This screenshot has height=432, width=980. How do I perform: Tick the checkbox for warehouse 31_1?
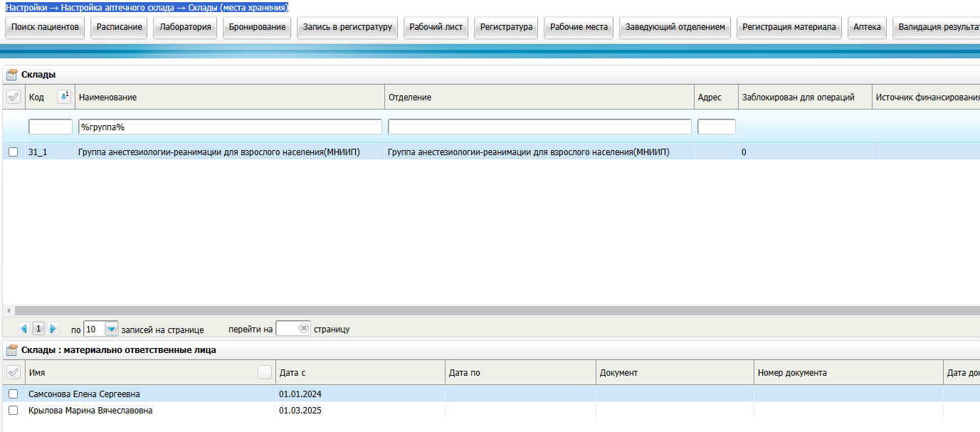(13, 152)
